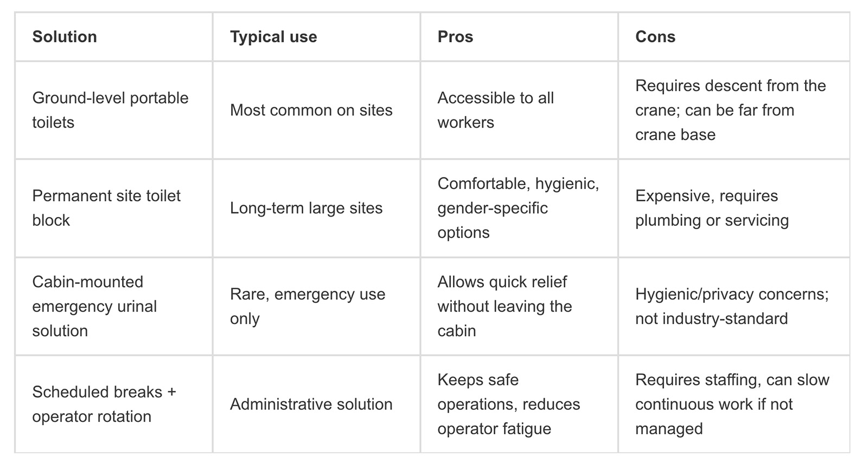This screenshot has width=868, height=474.
Task: Select the Cons column header
Action: click(x=655, y=37)
